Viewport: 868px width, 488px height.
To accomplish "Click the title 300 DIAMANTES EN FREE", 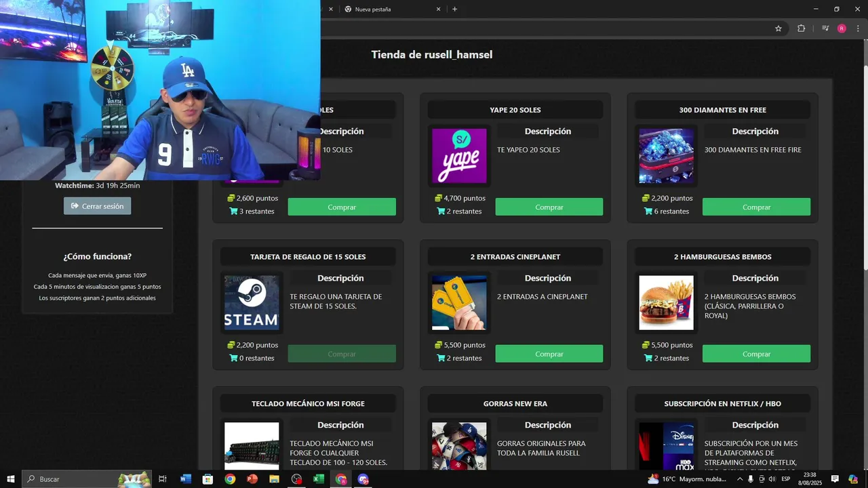I will (723, 110).
